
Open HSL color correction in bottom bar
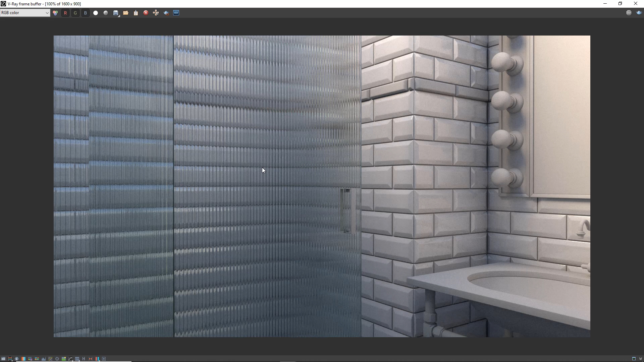pyautogui.click(x=30, y=359)
